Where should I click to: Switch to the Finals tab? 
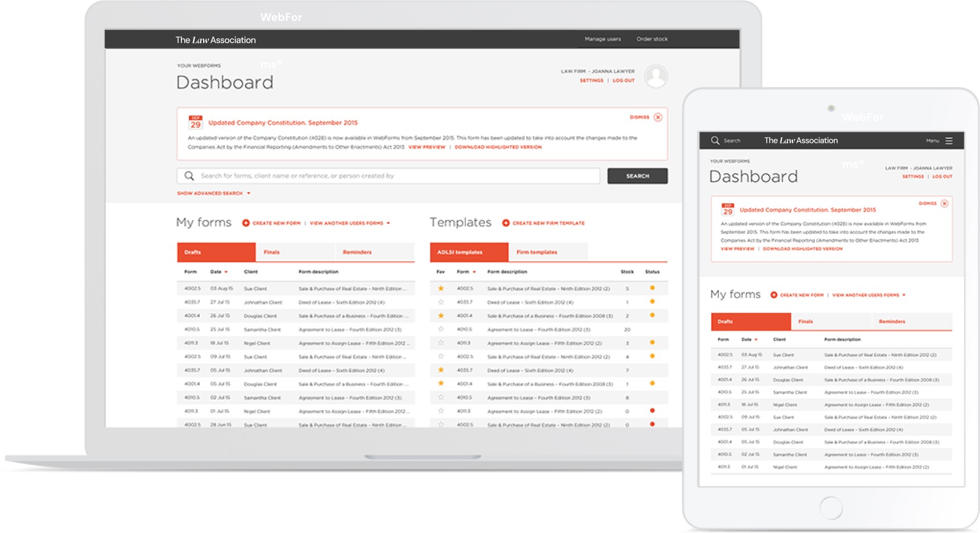pos(271,252)
